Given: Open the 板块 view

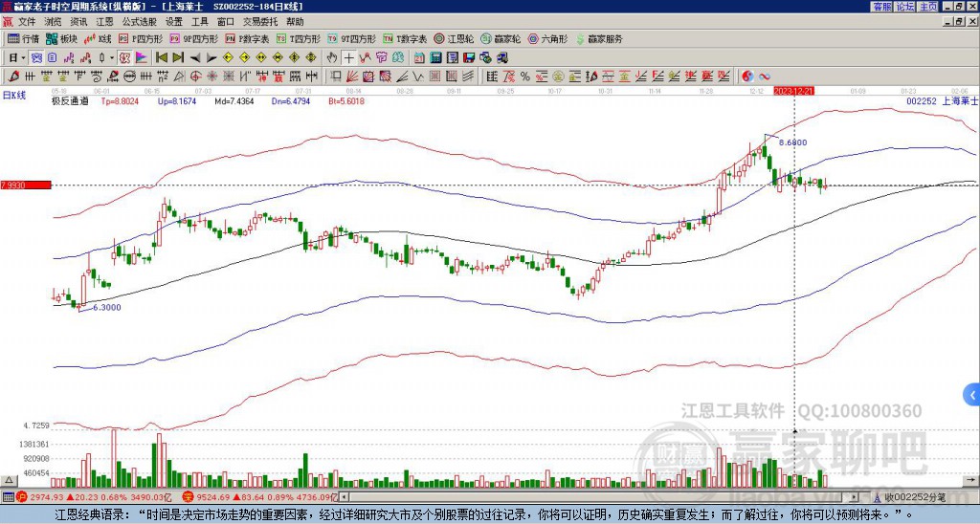Looking at the screenshot, I should click(62, 38).
